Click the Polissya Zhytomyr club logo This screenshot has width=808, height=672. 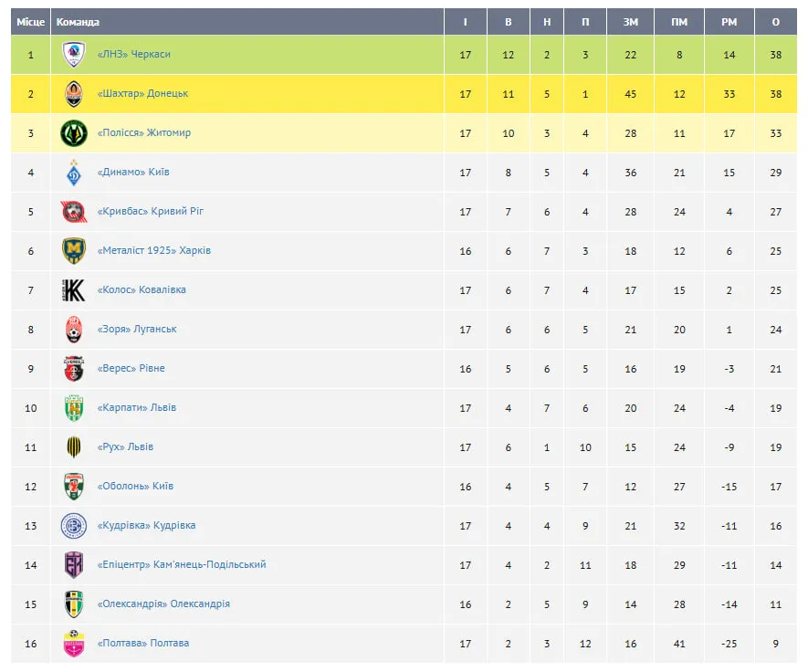(73, 133)
